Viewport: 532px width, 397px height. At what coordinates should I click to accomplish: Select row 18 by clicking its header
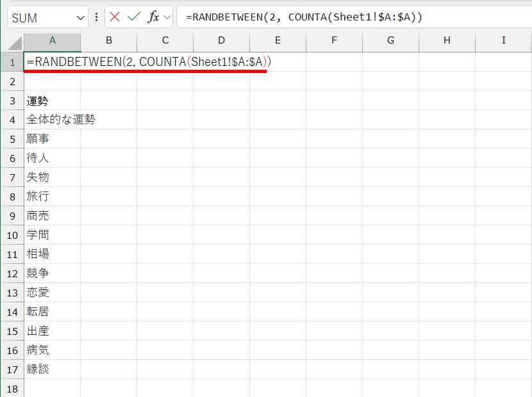pos(12,388)
